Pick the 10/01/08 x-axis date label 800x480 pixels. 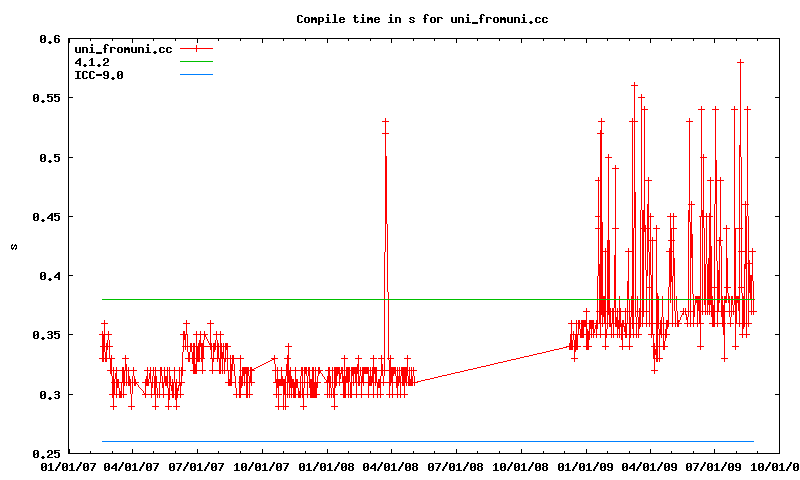click(521, 466)
